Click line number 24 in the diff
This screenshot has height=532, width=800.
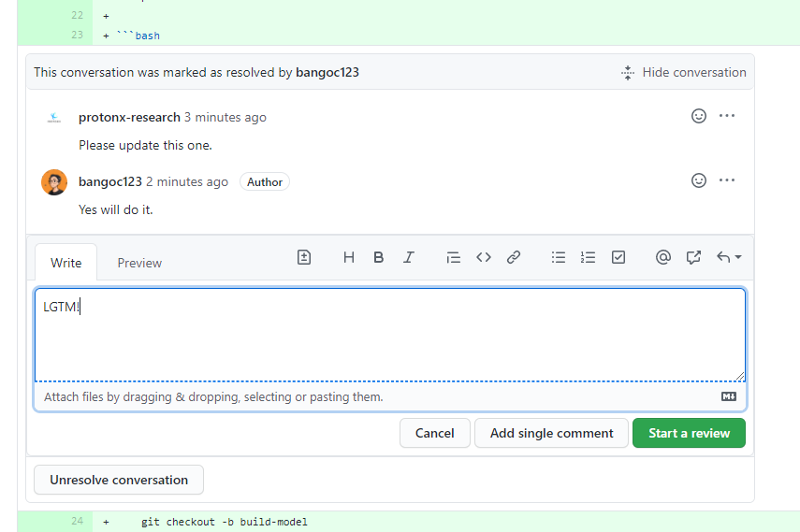77,522
